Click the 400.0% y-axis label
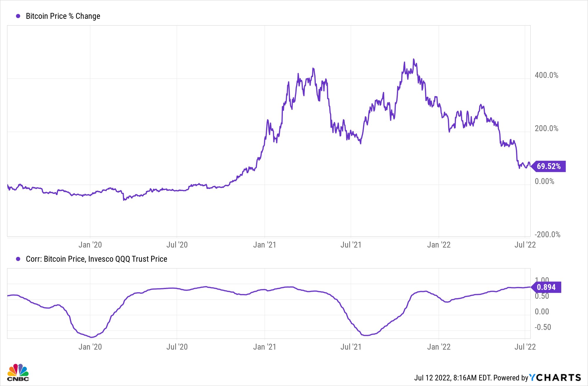The height and width of the screenshot is (386, 588). (x=547, y=75)
